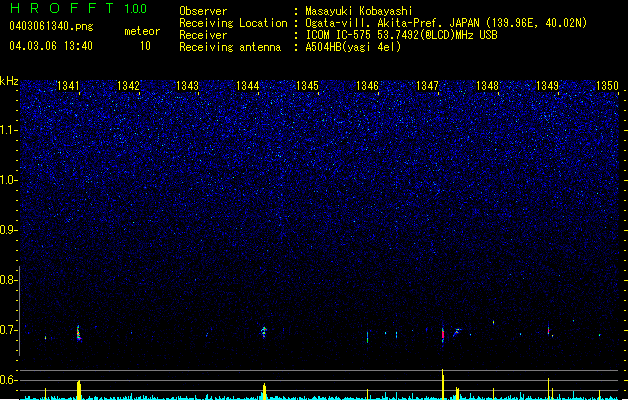Click the 0.7 kHz frequency label
The height and width of the screenshot is (400, 629).
(9, 330)
